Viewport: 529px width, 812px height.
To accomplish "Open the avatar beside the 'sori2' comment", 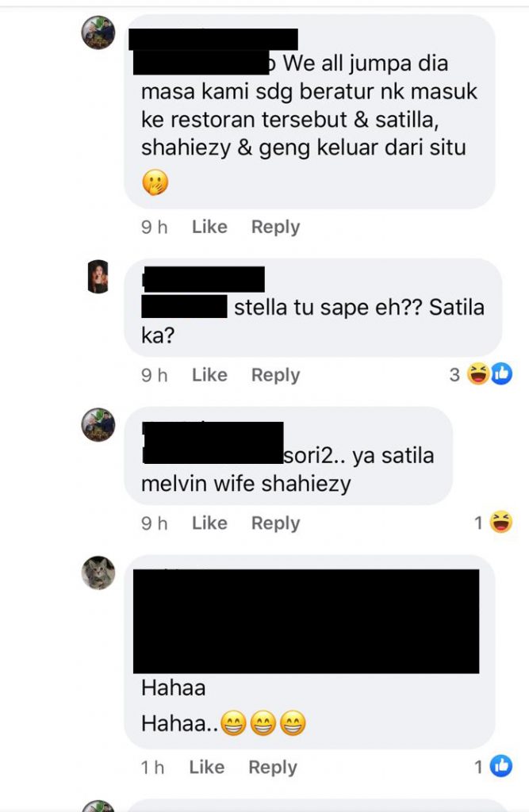I will [x=98, y=425].
